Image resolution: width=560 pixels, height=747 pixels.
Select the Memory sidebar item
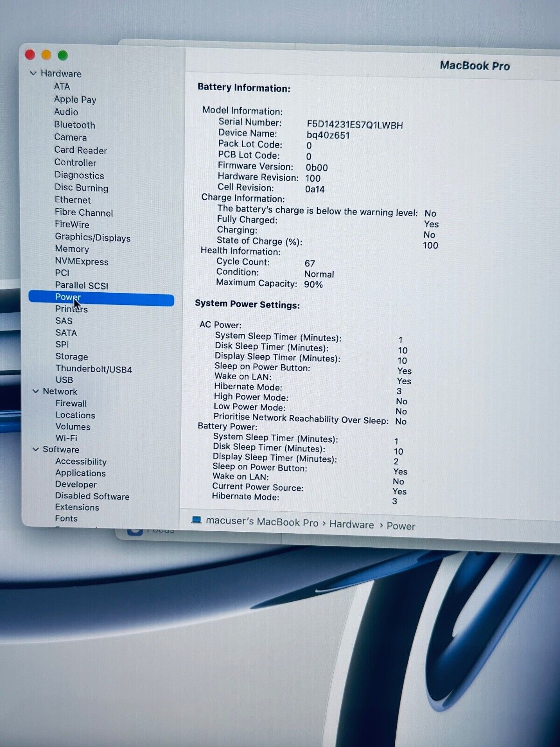coord(72,249)
